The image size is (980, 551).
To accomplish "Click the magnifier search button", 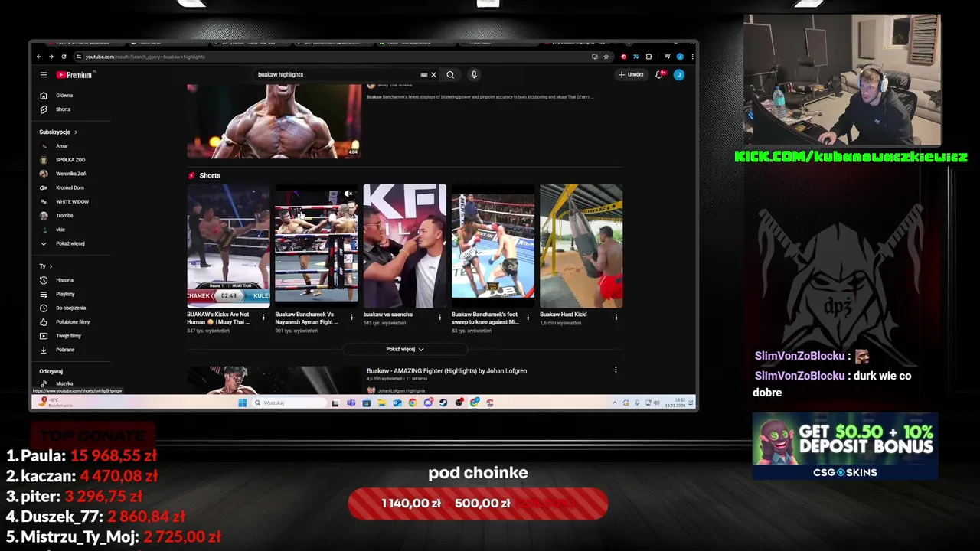I will click(450, 75).
